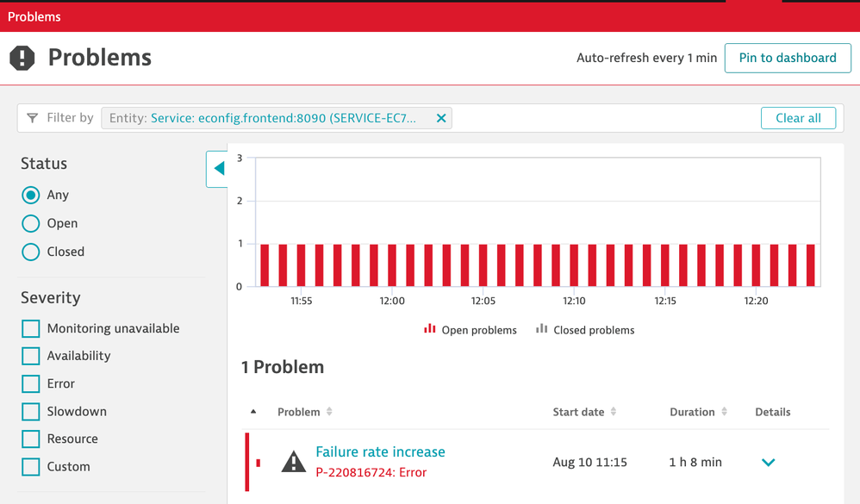Select the Closed status option
The height and width of the screenshot is (504, 860).
click(x=31, y=252)
